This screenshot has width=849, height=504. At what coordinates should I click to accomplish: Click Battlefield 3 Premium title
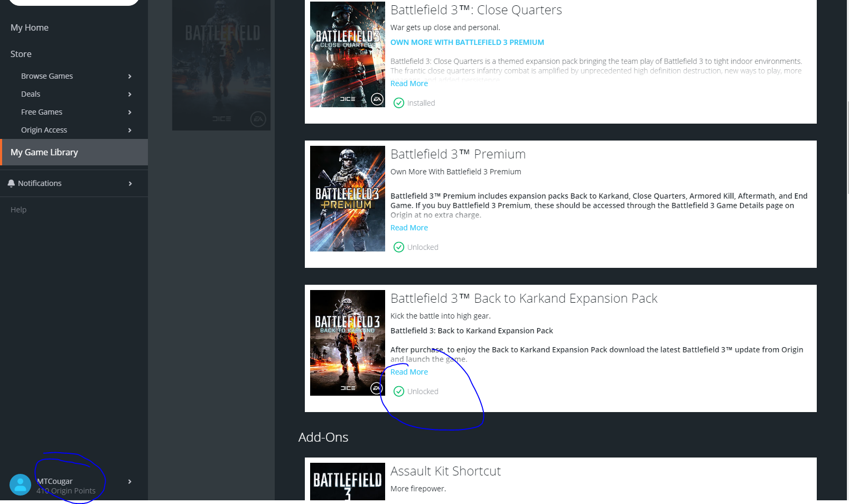(x=458, y=154)
